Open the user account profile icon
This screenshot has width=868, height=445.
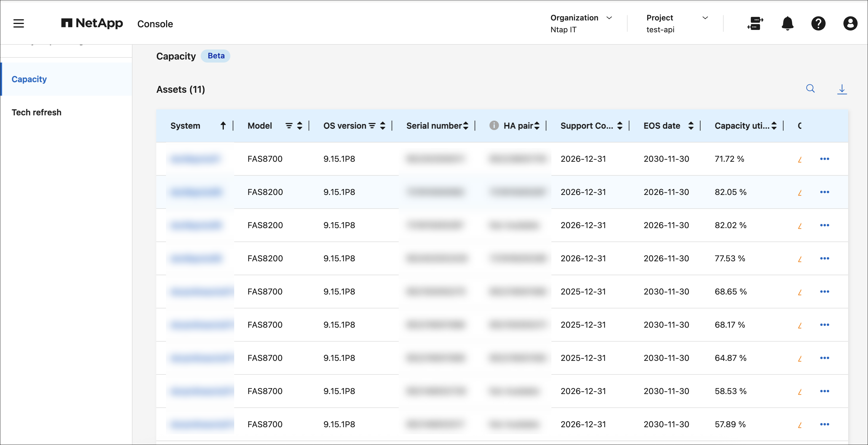click(850, 24)
